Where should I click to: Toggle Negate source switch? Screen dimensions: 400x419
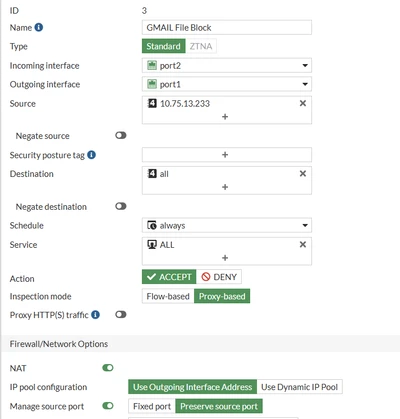tap(121, 135)
